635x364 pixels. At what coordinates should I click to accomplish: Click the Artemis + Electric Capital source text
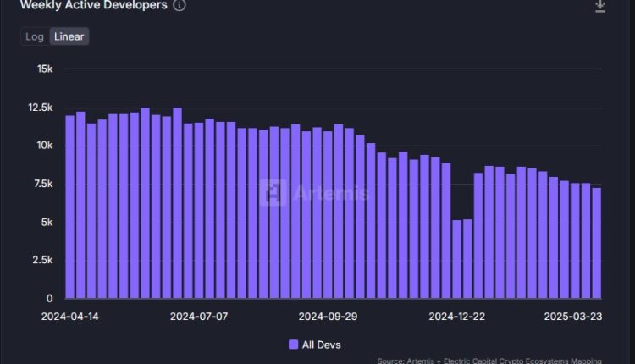pyautogui.click(x=505, y=360)
